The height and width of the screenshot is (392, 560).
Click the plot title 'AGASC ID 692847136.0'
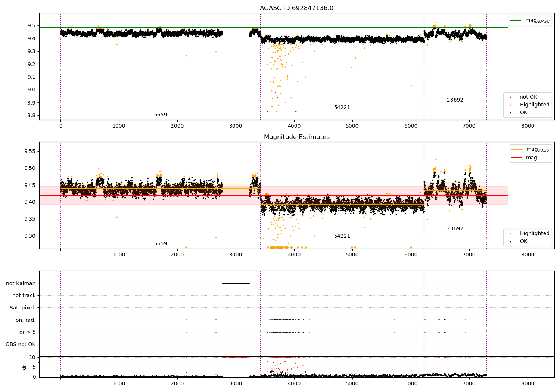(x=296, y=8)
